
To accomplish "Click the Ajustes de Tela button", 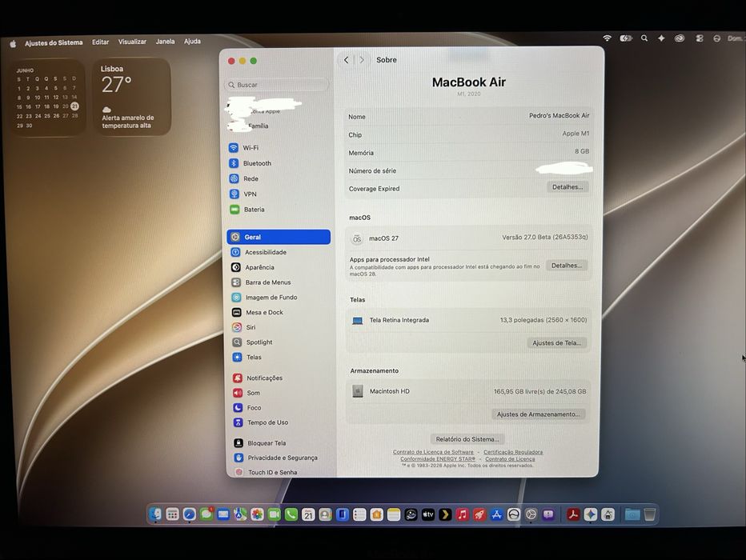I will [x=556, y=342].
